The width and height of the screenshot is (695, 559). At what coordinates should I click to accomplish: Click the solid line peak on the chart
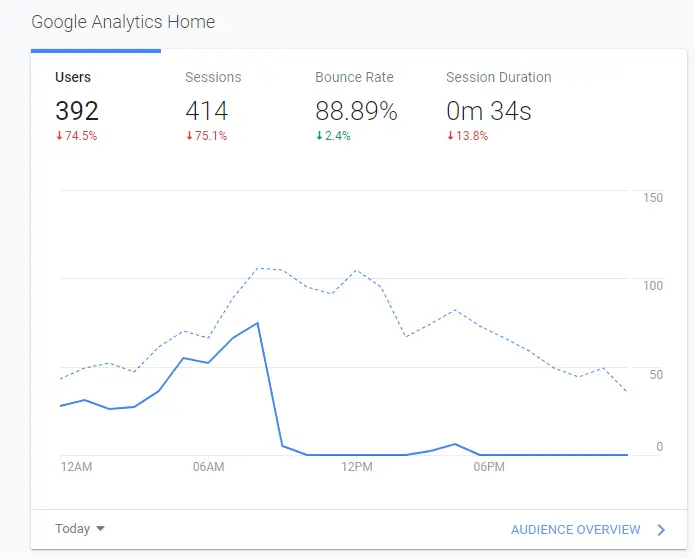(x=258, y=323)
